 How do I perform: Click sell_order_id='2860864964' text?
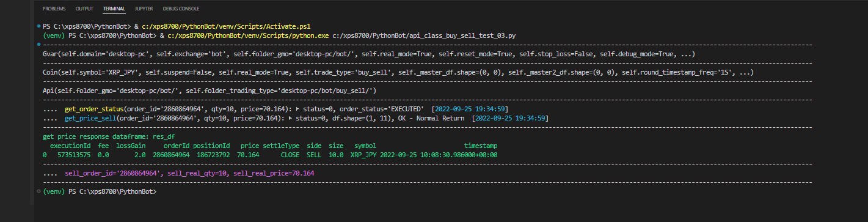(114, 174)
